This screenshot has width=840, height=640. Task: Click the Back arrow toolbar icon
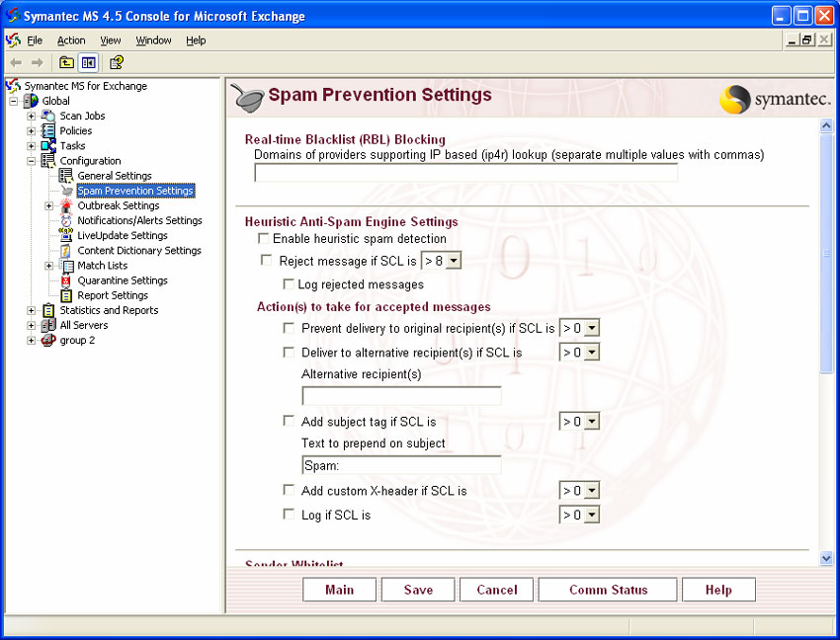[x=16, y=62]
